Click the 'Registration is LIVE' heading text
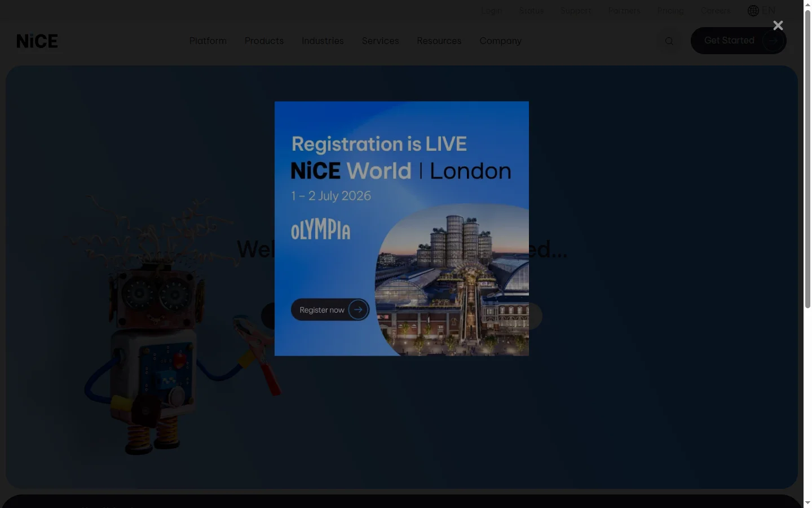The height and width of the screenshot is (508, 812). [379, 144]
